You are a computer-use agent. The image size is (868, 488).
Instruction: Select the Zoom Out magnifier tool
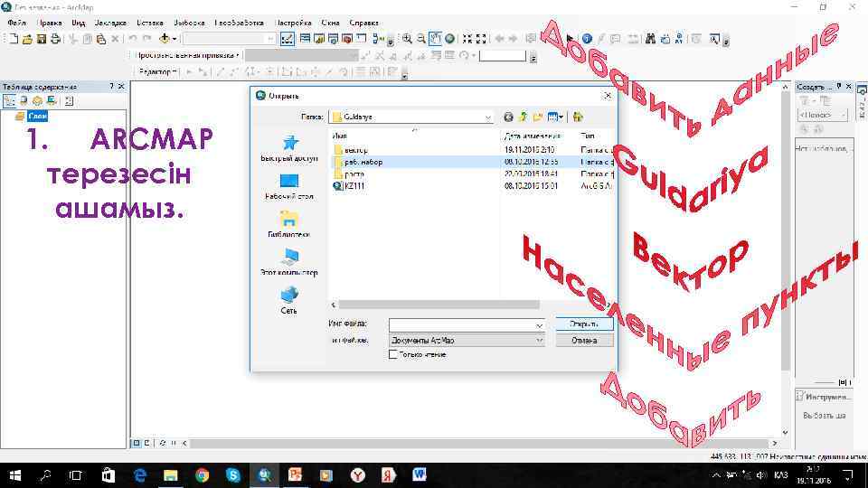[x=421, y=39]
